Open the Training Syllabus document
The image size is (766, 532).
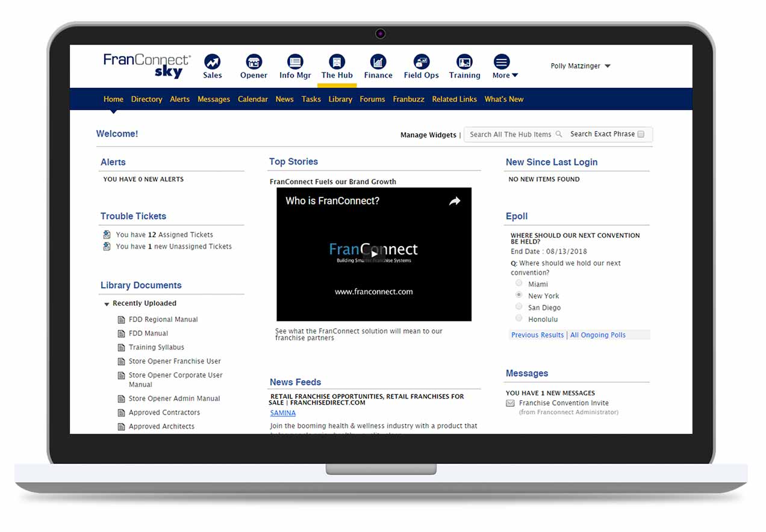click(157, 347)
